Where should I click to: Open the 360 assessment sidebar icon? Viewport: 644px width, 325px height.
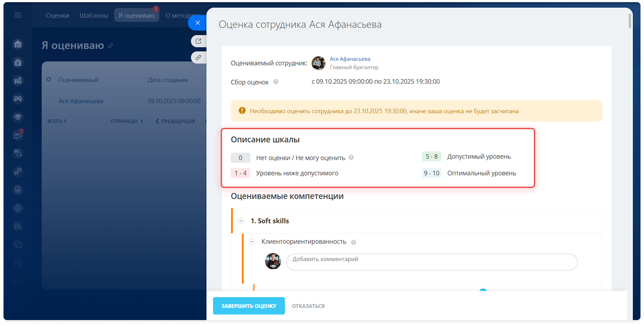pos(18,135)
